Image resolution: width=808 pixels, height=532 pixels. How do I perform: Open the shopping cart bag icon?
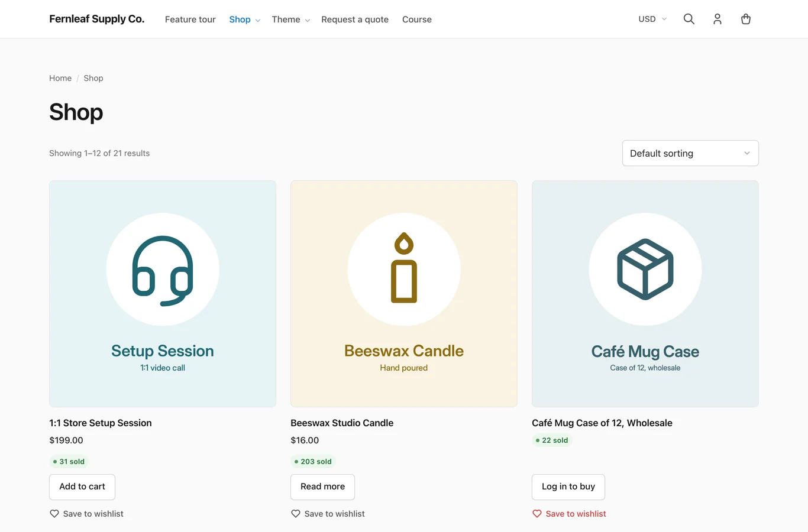click(x=746, y=19)
